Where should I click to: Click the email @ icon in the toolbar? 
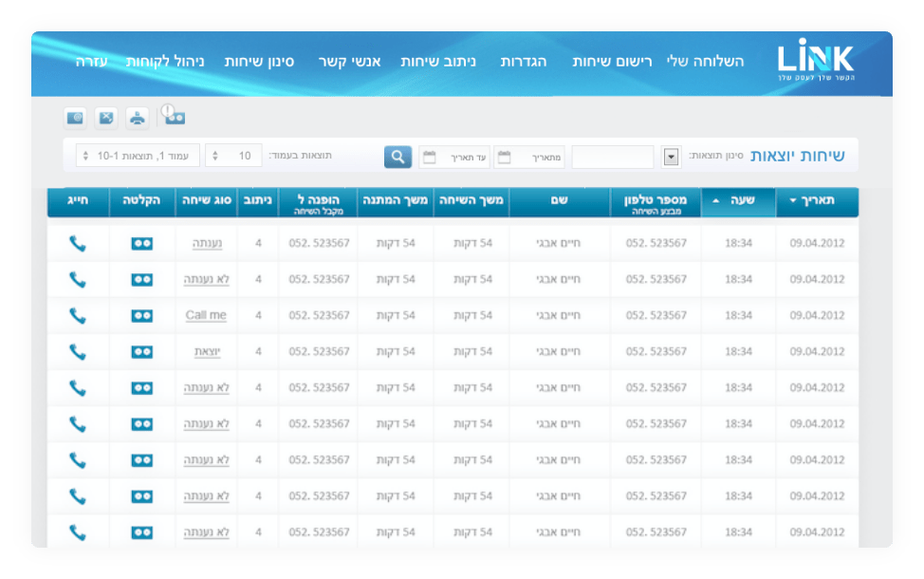[75, 118]
